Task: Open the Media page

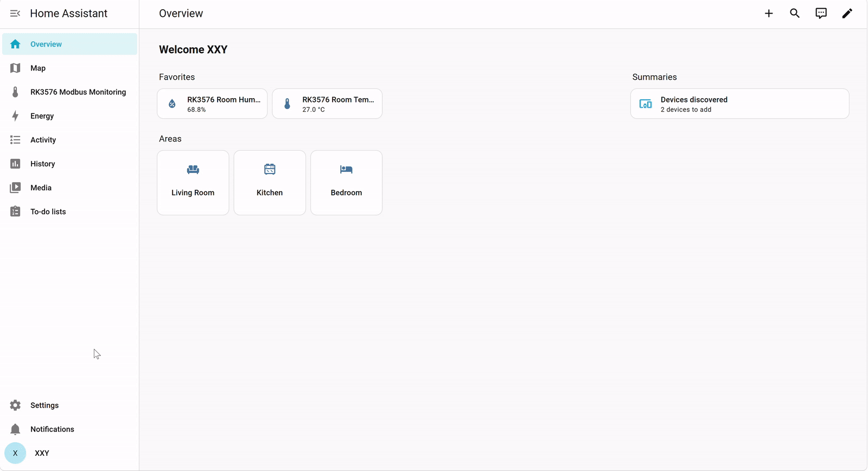Action: 70,188
